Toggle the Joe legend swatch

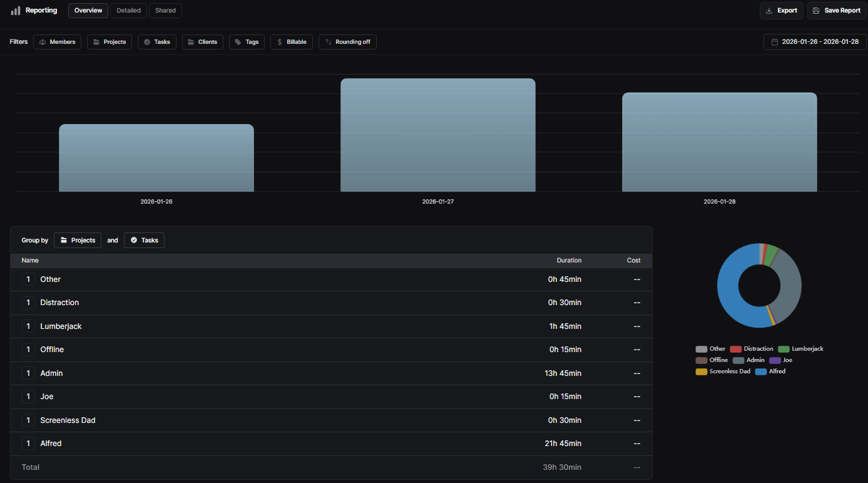(775, 360)
